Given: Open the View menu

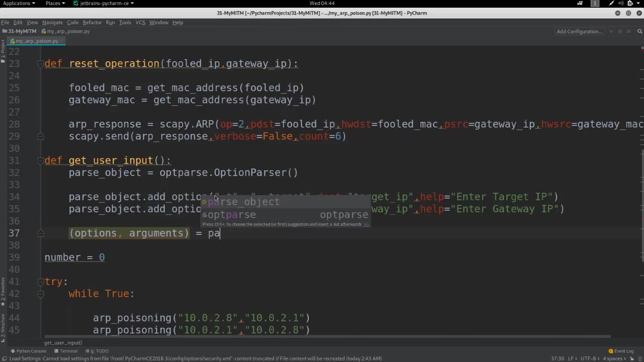Looking at the screenshot, I should tap(32, 22).
